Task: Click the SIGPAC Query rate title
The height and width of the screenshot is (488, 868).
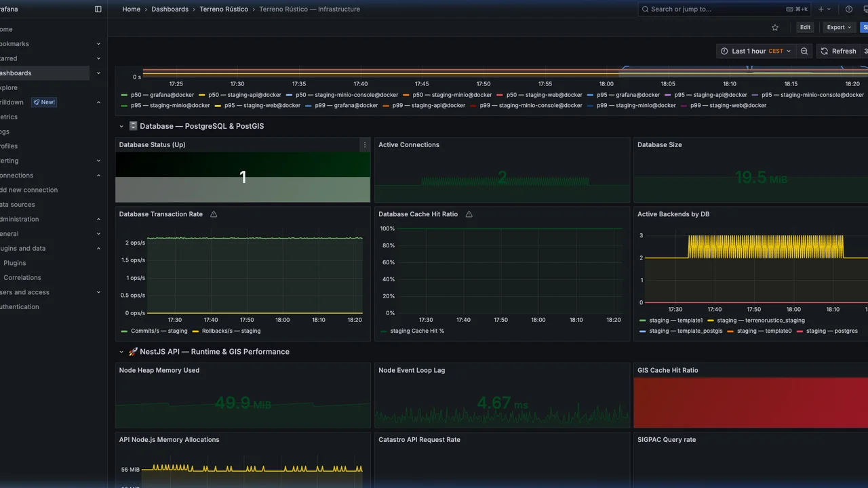Action: [x=667, y=440]
